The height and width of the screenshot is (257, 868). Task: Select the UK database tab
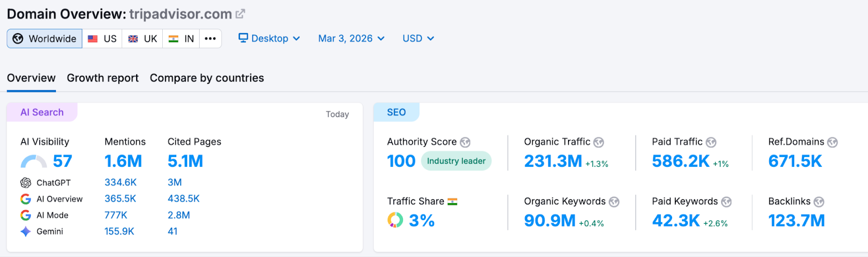click(x=142, y=39)
